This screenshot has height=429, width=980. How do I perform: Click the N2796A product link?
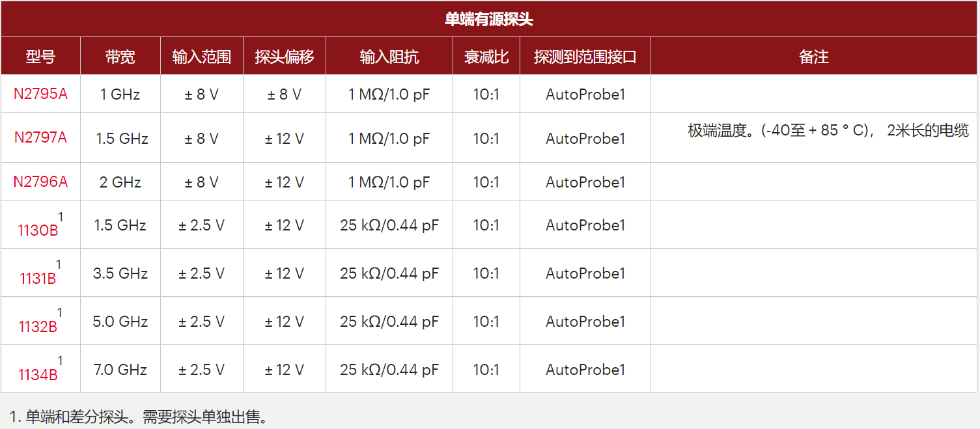click(40, 182)
